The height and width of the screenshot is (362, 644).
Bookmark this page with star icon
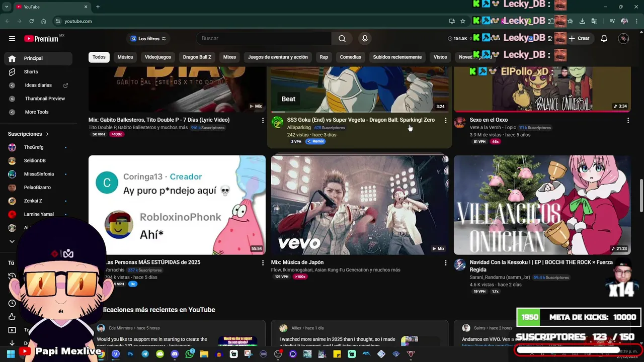pyautogui.click(x=463, y=21)
